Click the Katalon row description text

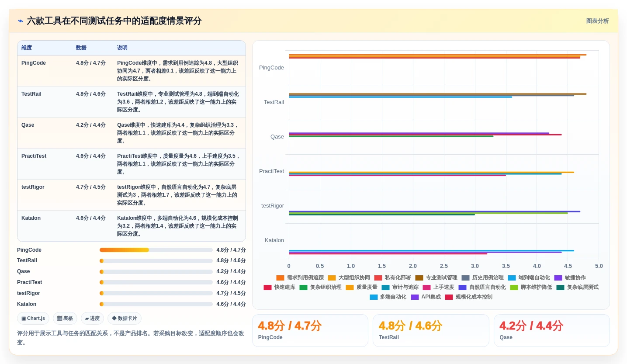click(x=178, y=226)
